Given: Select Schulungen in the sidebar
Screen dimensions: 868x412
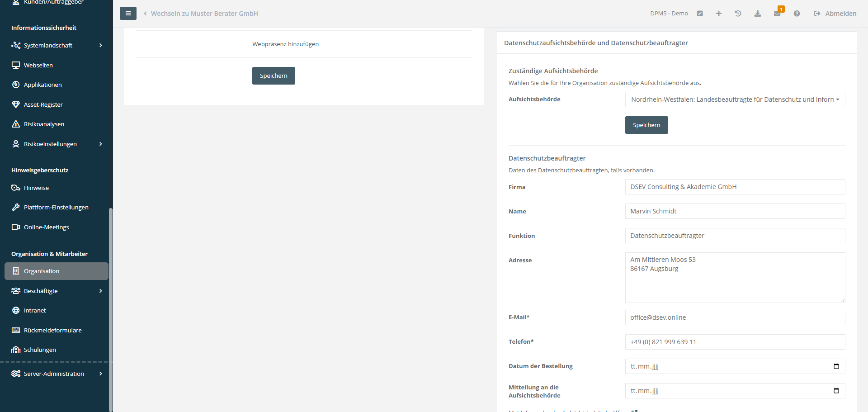Looking at the screenshot, I should click(x=40, y=350).
